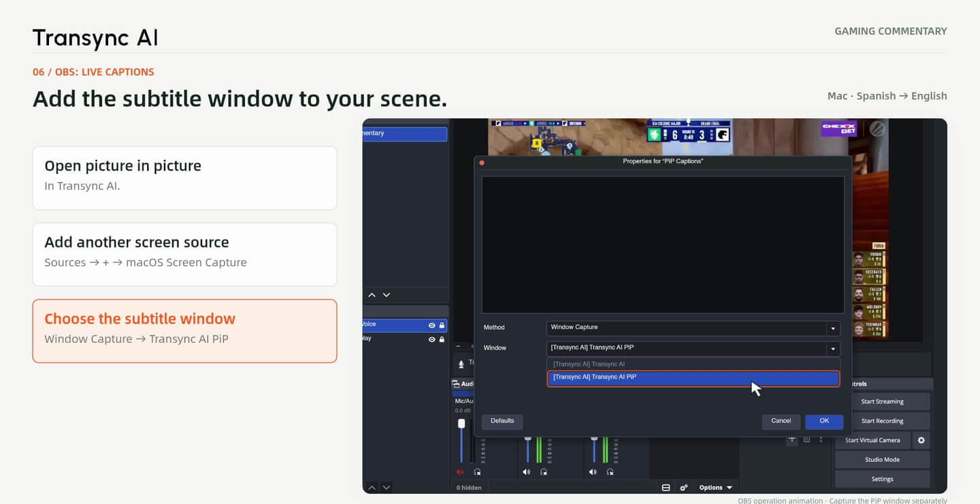This screenshot has height=504, width=980.
Task: Click the 'Mac · Spanish → English' text
Action: coord(887,96)
